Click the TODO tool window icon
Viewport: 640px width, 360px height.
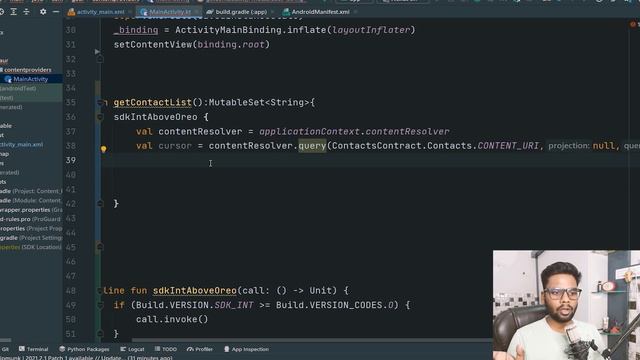[157, 349]
